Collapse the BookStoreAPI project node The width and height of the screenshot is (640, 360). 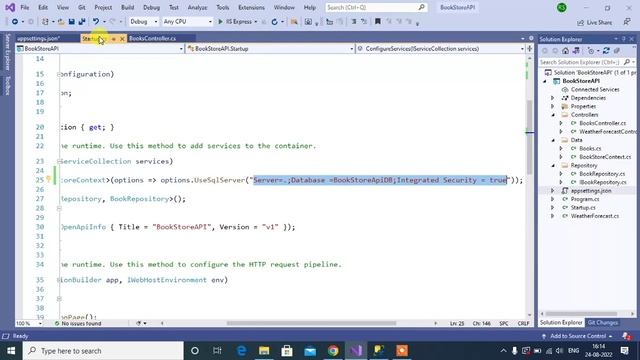coord(544,81)
